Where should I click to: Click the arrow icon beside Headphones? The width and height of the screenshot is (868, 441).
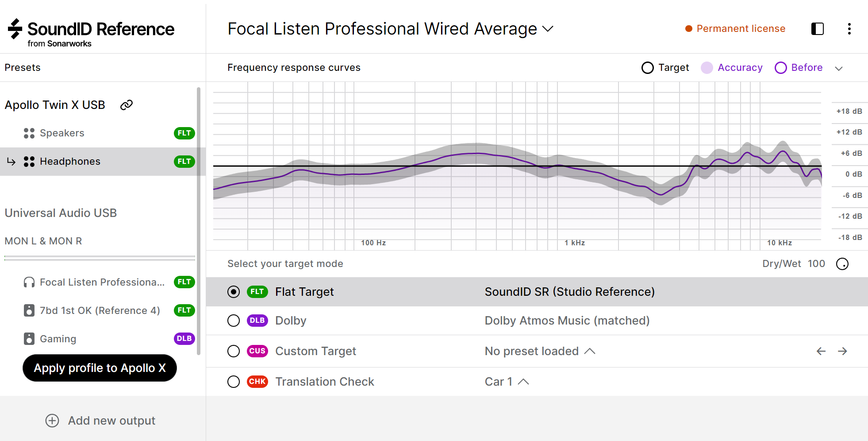tap(12, 162)
